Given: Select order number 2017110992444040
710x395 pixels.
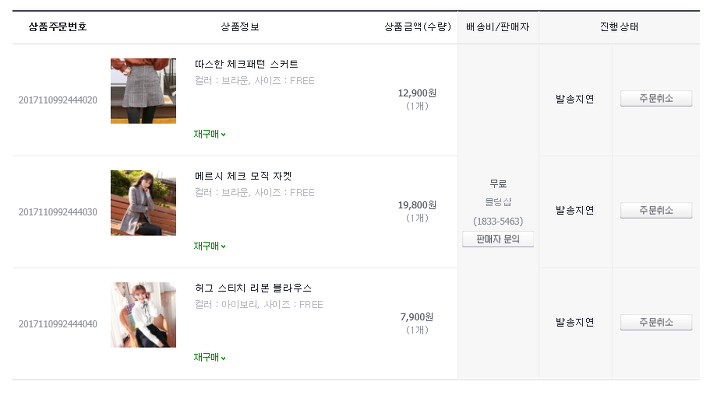Looking at the screenshot, I should (x=58, y=324).
